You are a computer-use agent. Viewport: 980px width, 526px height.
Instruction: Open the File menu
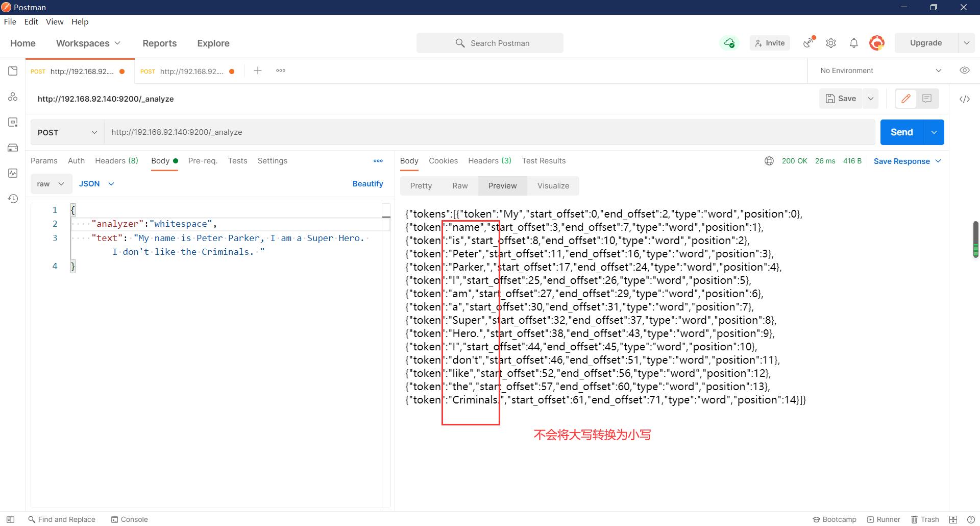coord(10,22)
